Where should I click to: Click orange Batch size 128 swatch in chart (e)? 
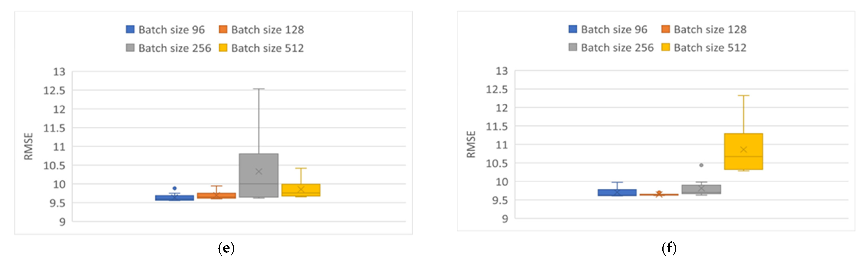tap(223, 30)
